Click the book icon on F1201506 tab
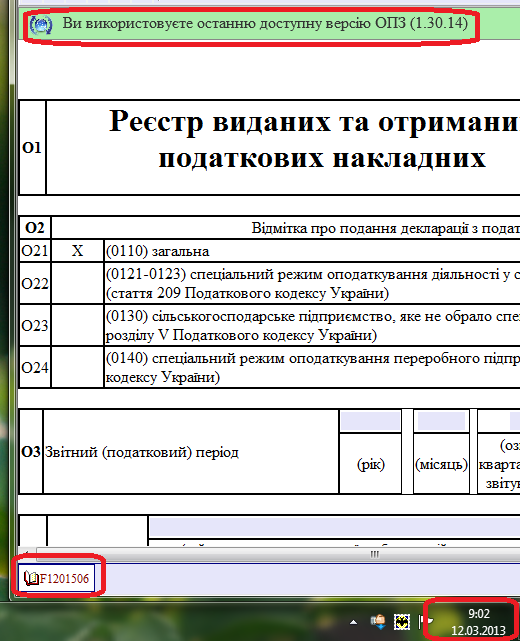520x641 pixels. click(x=31, y=578)
